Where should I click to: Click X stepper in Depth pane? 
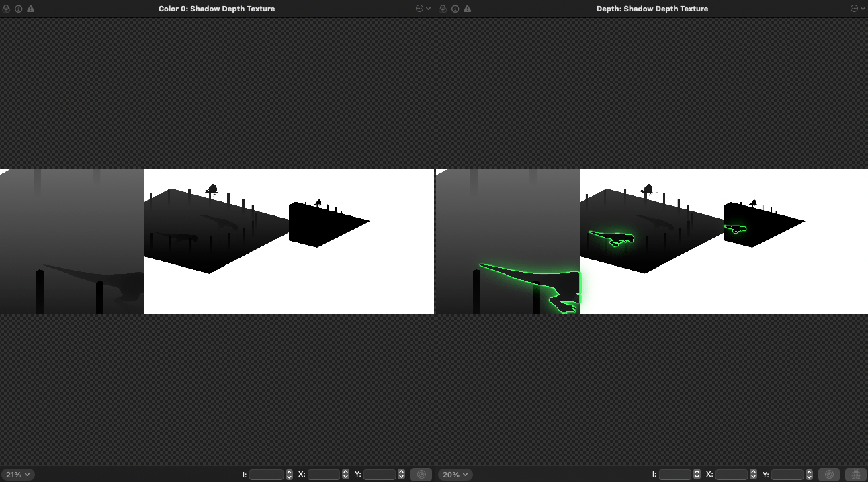coord(753,475)
